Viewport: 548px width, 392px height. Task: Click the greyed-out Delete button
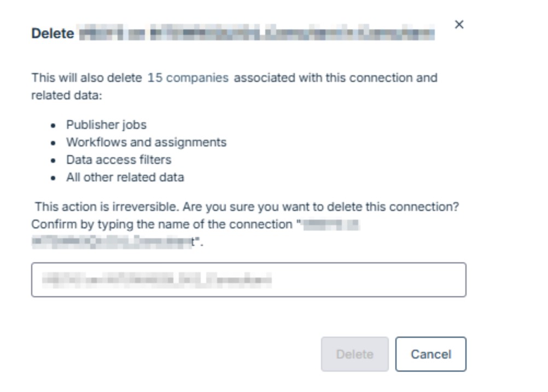(354, 354)
